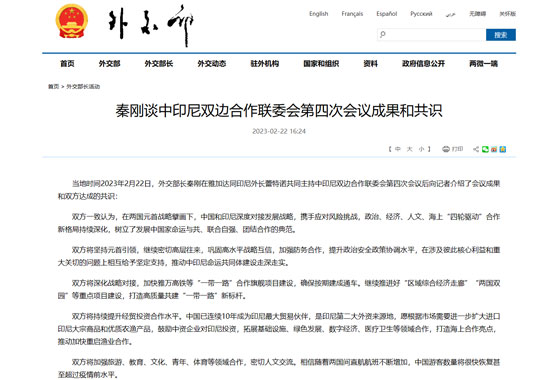
Task: Set font size to 大
Action: 410,149
